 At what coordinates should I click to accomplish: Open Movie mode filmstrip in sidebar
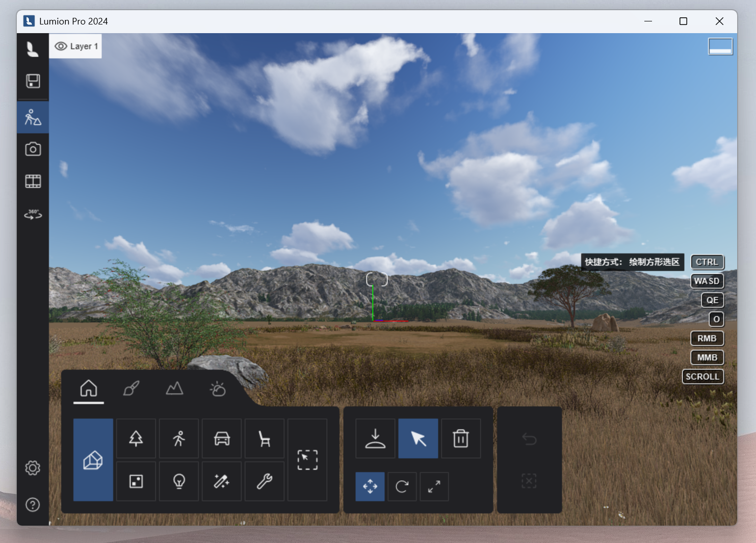[x=33, y=182]
